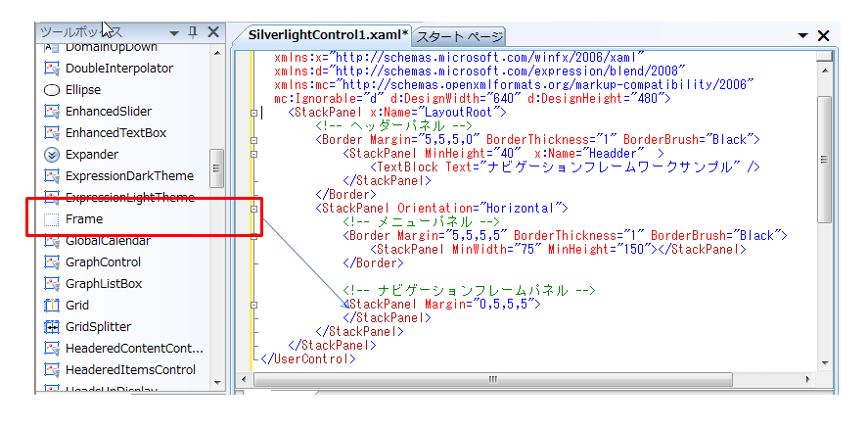Collapse the StackPanel Margin="0,5,5,5" outline node

pyautogui.click(x=253, y=305)
